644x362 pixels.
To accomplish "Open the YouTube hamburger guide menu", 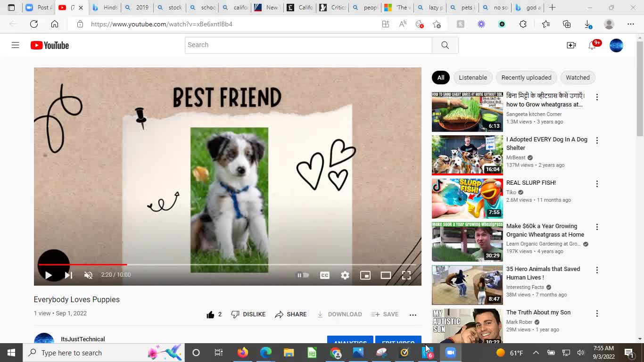I will point(15,45).
